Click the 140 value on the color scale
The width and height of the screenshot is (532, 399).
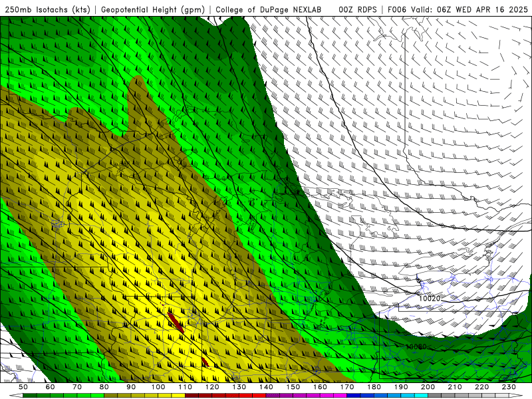coord(266,387)
